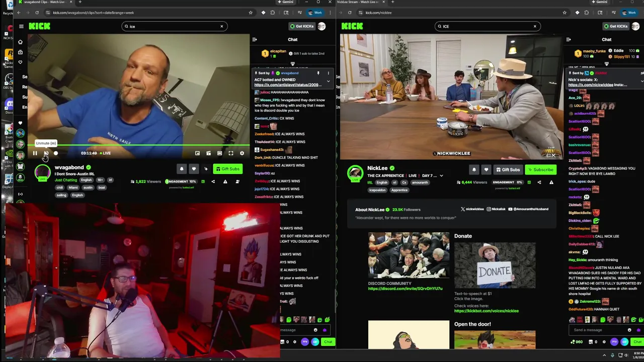
Task: Clear the right Kick search field
Action: [x=535, y=26]
